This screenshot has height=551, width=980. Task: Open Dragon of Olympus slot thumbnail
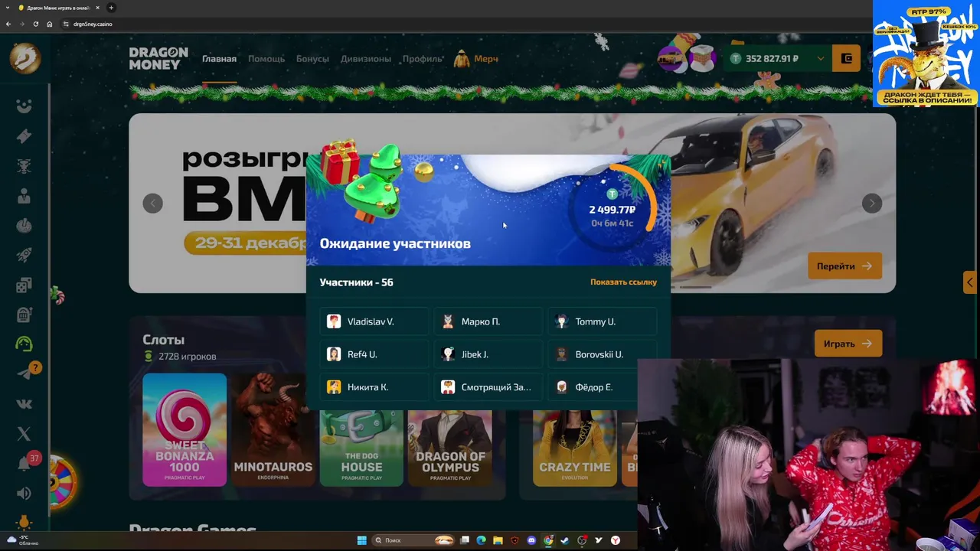click(450, 448)
